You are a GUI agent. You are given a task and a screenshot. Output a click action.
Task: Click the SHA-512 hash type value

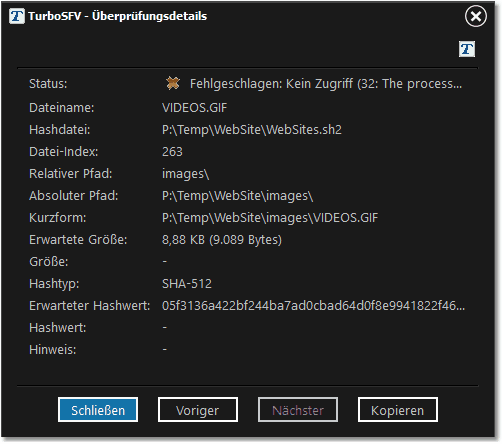click(187, 284)
